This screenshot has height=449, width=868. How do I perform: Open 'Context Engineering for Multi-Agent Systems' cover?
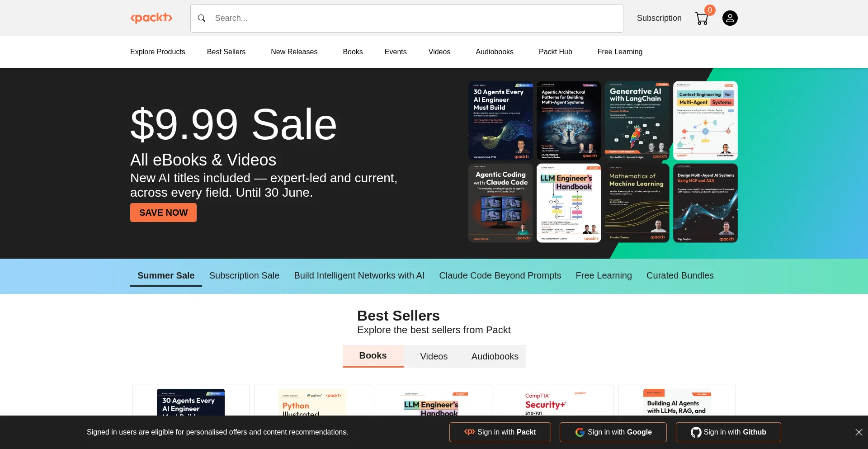705,121
